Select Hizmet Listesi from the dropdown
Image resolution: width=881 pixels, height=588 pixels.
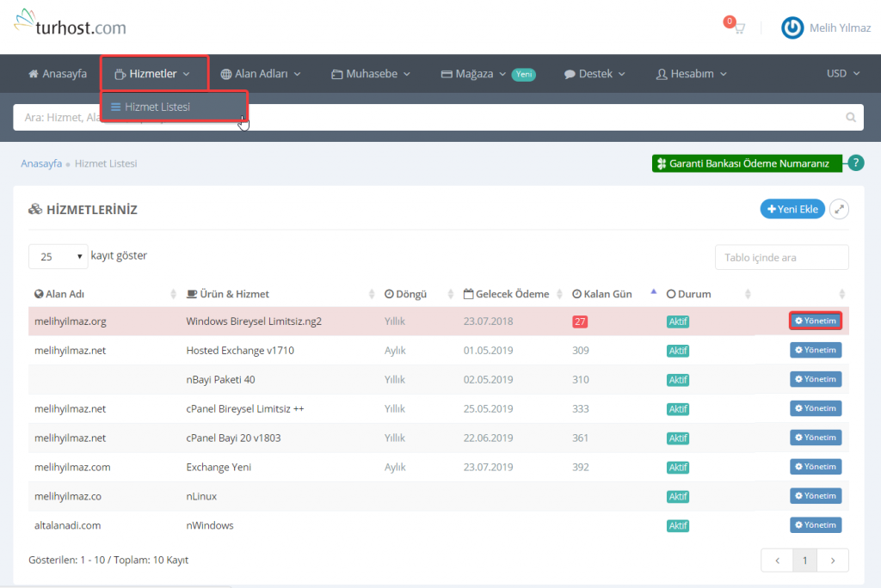(x=157, y=107)
